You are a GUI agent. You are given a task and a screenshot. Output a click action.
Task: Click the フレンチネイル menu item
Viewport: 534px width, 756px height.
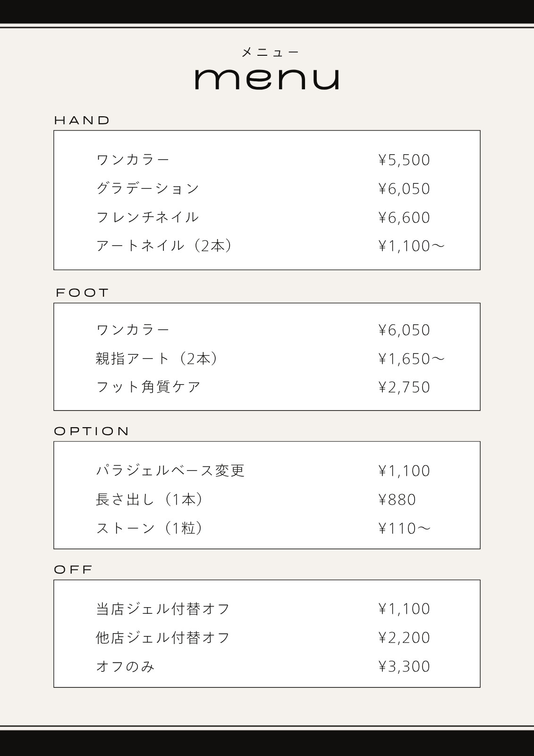[x=148, y=217]
